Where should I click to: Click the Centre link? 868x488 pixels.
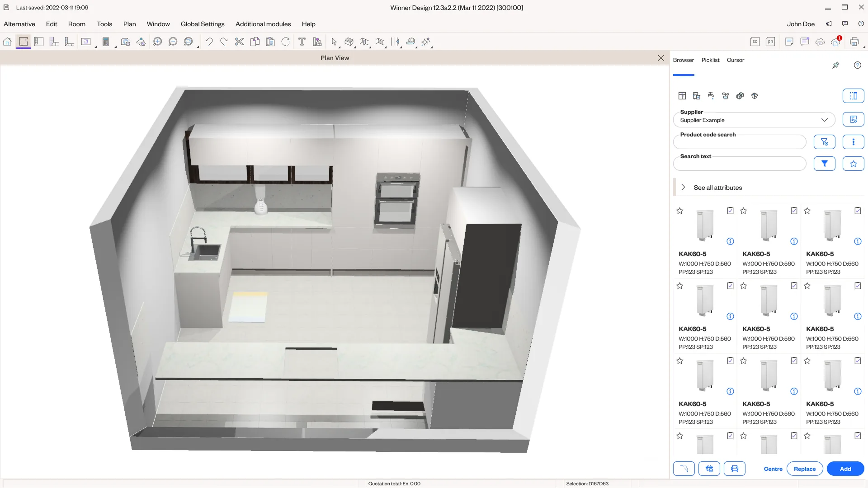pos(773,469)
